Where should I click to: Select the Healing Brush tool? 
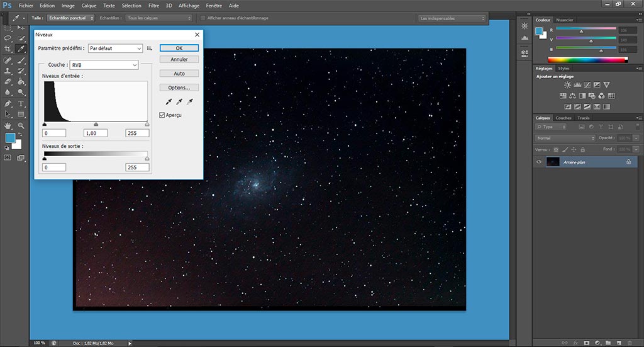coord(8,60)
